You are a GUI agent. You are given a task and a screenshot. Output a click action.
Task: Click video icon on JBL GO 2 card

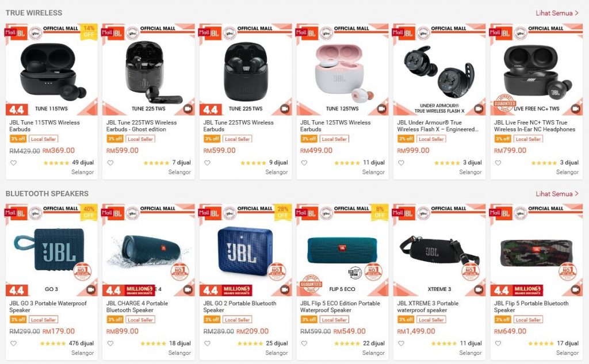pos(285,290)
